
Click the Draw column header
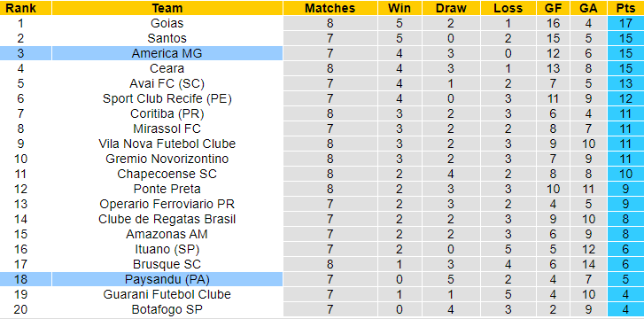(x=451, y=8)
